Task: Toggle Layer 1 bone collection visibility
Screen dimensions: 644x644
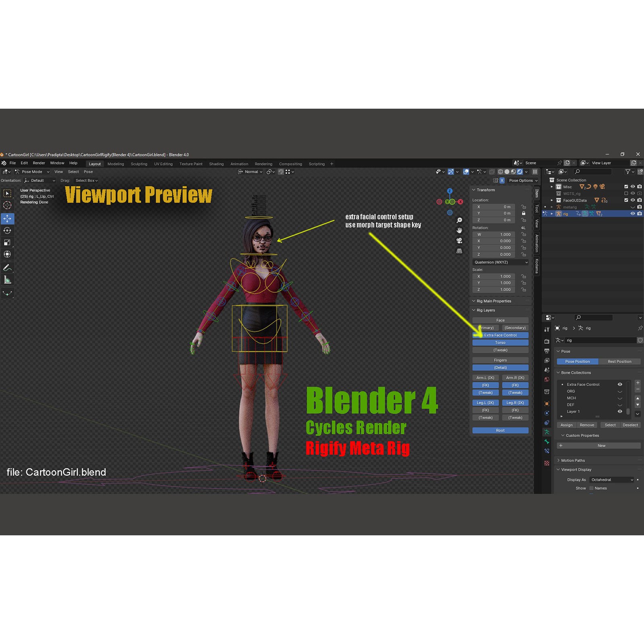Action: point(620,411)
